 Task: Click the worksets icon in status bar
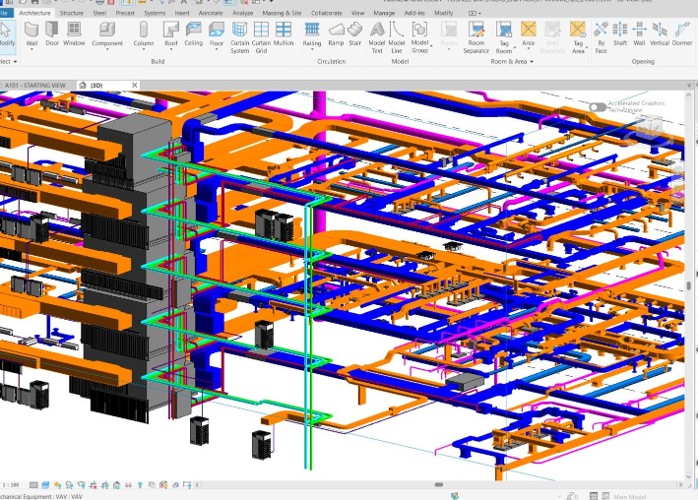(x=455, y=496)
